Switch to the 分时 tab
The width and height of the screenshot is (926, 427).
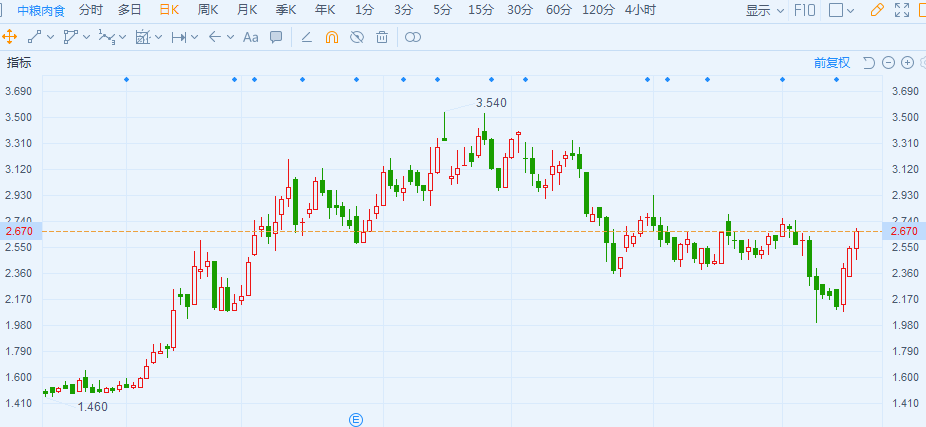point(90,10)
